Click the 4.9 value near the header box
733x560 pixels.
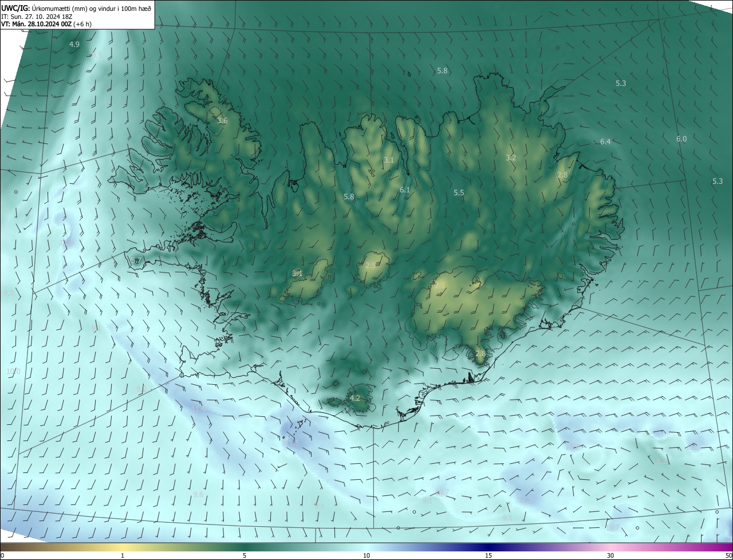pos(74,44)
